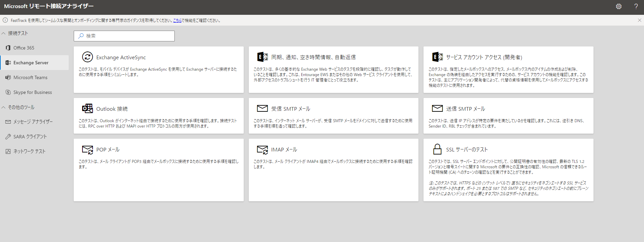The height and width of the screenshot is (242, 644).
Task: Click the Office 365 sidebar icon
Action: 8,48
